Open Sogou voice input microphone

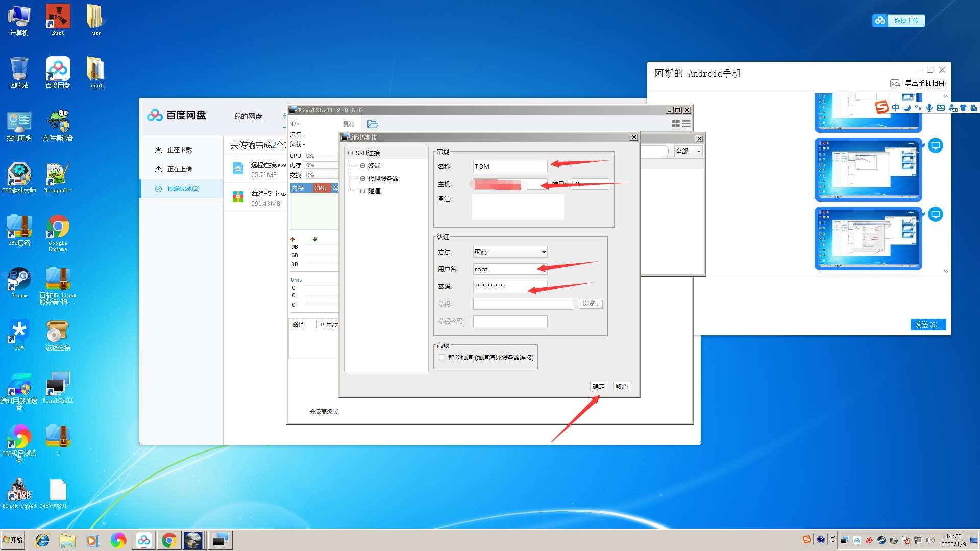click(x=929, y=108)
